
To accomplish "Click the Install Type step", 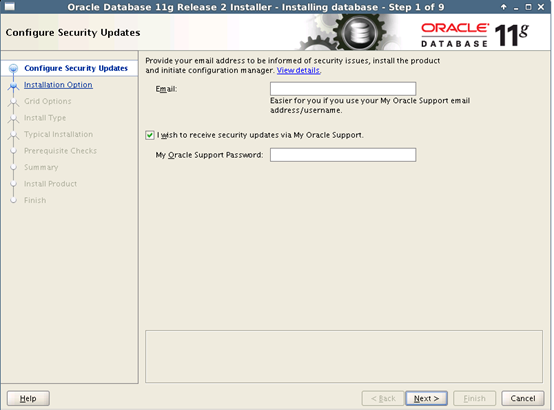I will tap(45, 118).
